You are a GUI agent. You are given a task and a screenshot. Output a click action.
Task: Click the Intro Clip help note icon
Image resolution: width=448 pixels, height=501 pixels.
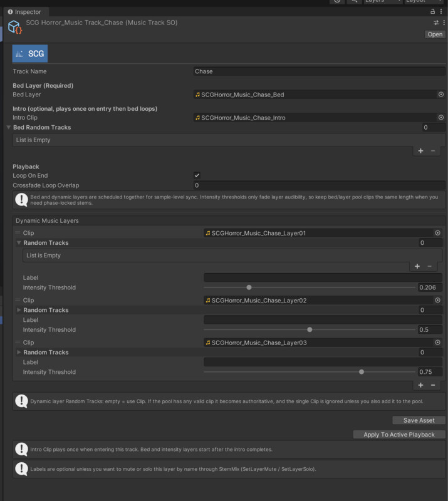[x=21, y=449]
